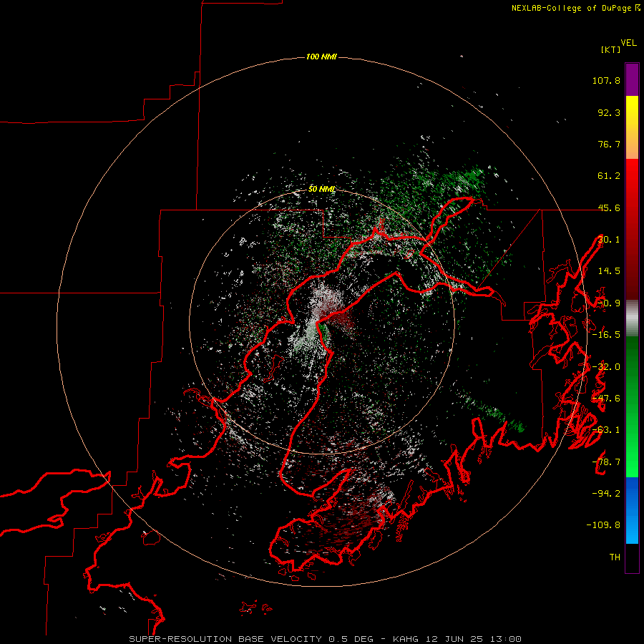
Task: Click the 14.5 legend value
Action: (x=609, y=271)
